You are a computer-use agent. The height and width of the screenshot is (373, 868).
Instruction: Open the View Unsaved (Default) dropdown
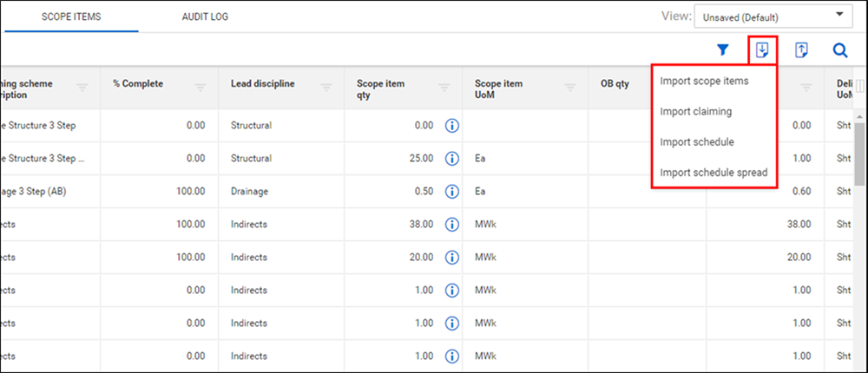pyautogui.click(x=773, y=16)
